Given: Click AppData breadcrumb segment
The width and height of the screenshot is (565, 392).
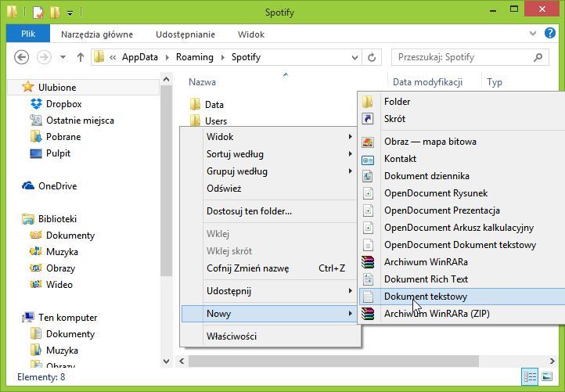Looking at the screenshot, I should pyautogui.click(x=140, y=57).
